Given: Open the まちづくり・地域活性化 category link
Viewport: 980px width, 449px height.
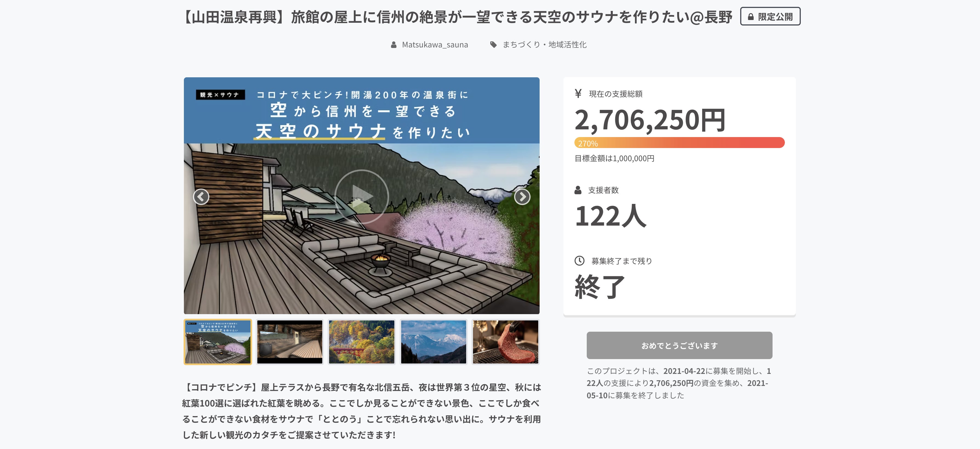Looking at the screenshot, I should point(545,45).
